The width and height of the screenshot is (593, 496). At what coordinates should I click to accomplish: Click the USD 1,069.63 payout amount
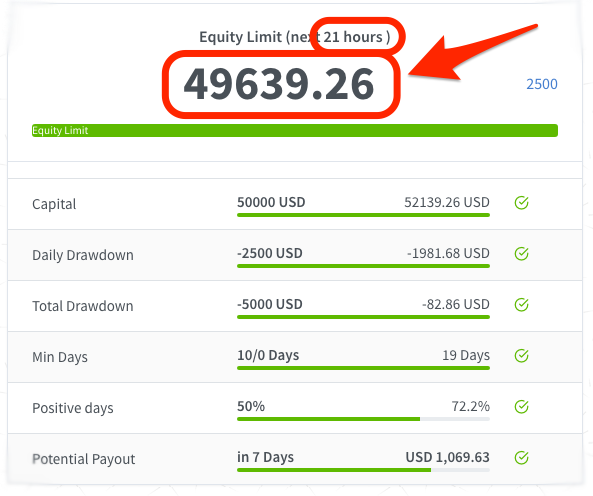447,457
